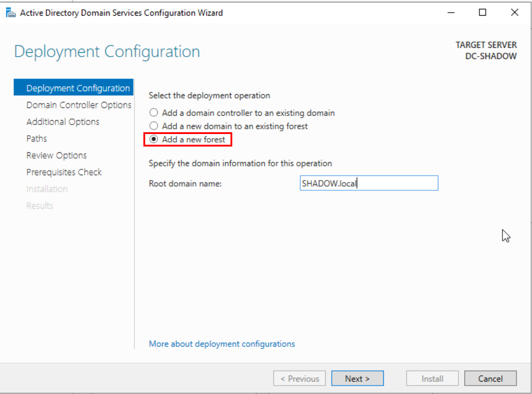Click the Results step in sidebar
This screenshot has width=532, height=394.
(39, 205)
